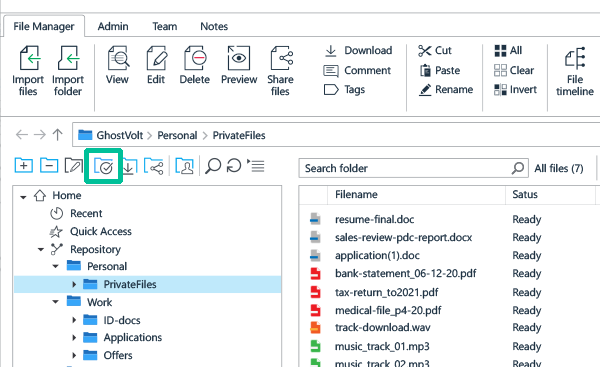Select file medical-file_p4-20.pdf
Screen dimensions: 600x367
[388, 310]
